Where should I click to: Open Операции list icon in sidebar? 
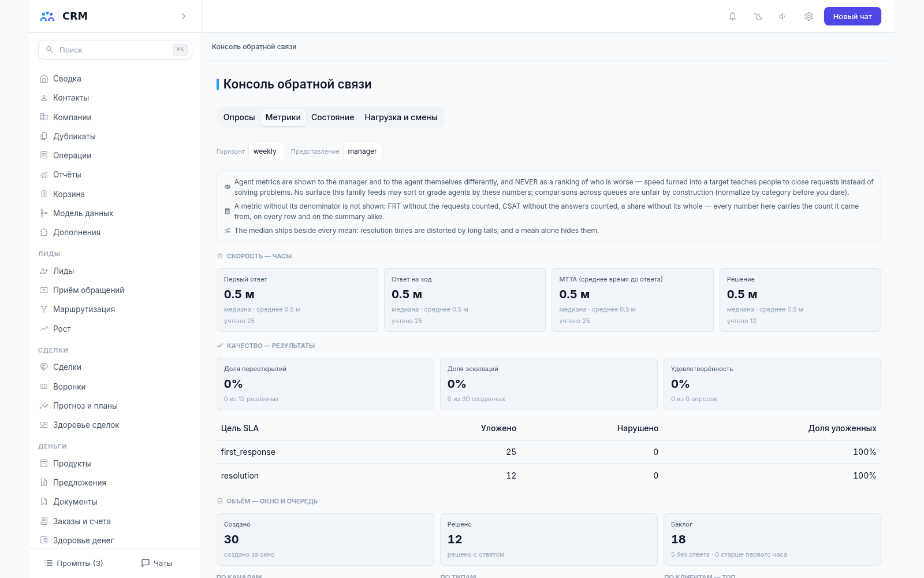tap(44, 155)
